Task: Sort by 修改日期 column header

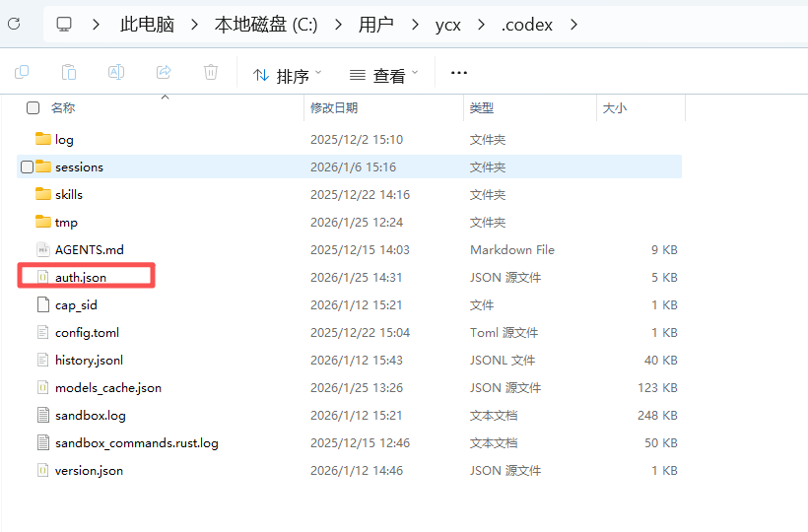Action: point(334,107)
